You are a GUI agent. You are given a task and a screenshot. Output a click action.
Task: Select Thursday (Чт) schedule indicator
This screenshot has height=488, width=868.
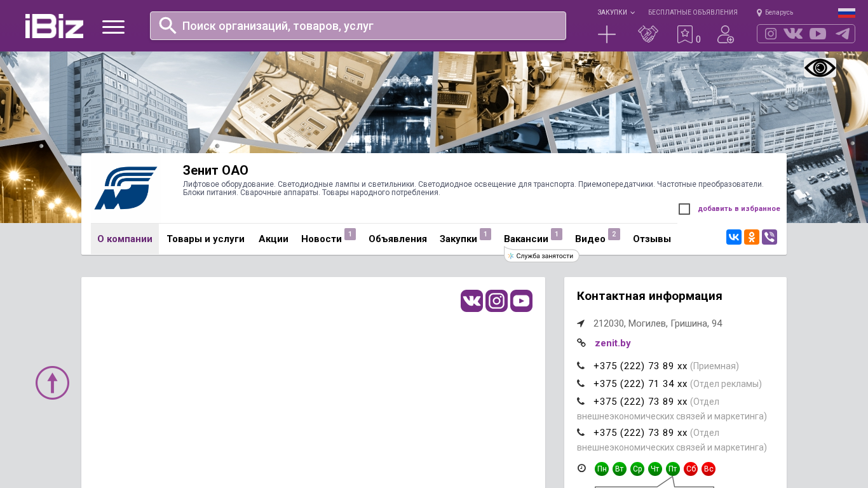655,469
